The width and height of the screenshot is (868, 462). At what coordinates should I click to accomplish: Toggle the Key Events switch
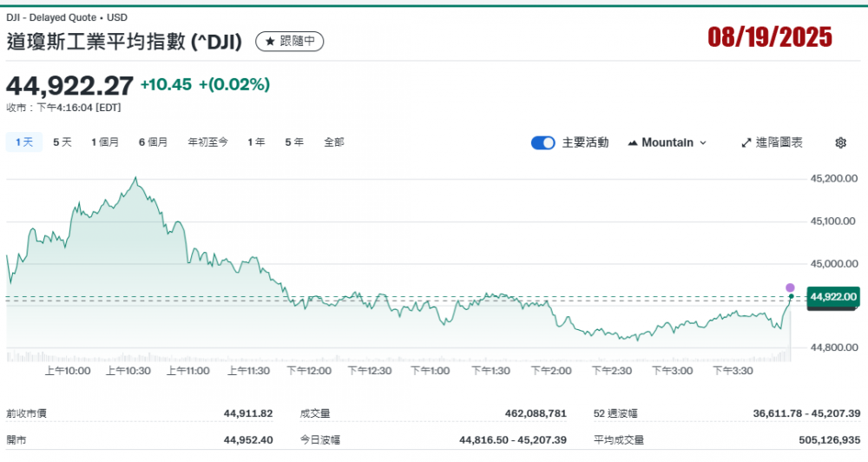(542, 142)
